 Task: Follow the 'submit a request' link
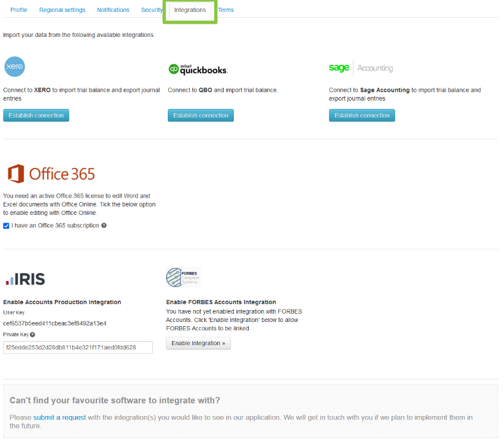coord(60,417)
